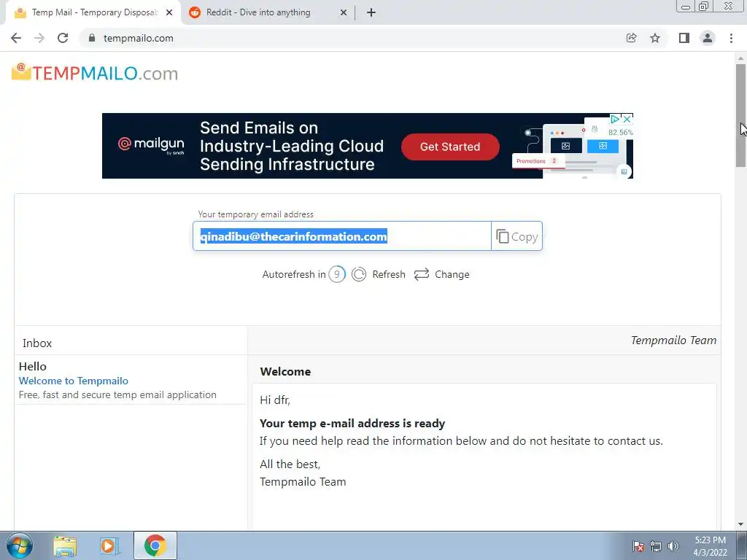Open Windows Explorer from the taskbar
Screen dimensions: 747x560
point(65,546)
